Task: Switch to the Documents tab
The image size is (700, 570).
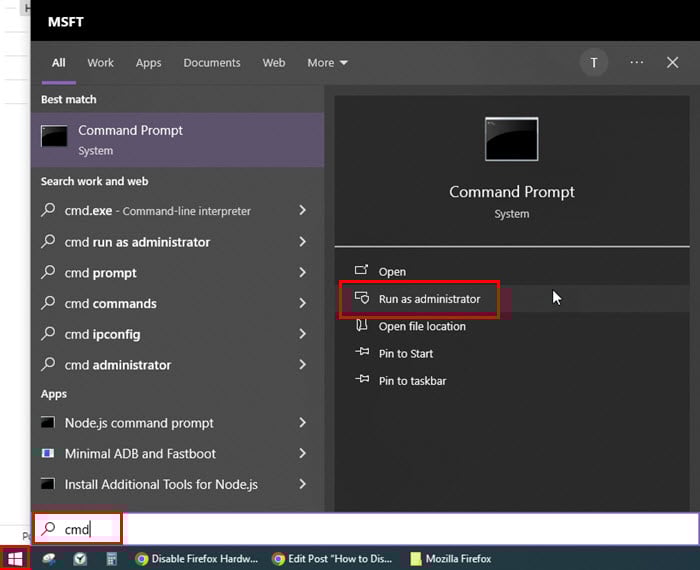Action: (212, 63)
